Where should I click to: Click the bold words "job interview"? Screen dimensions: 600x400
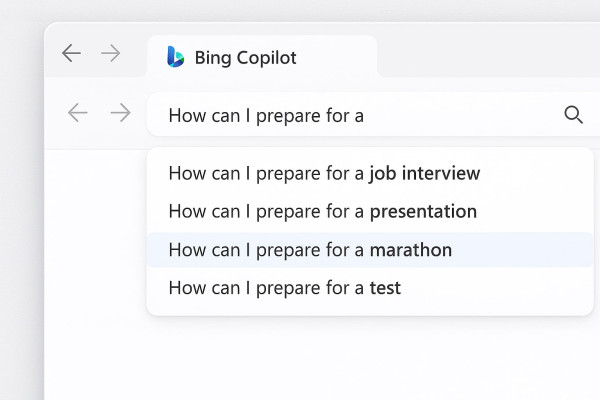pos(424,173)
